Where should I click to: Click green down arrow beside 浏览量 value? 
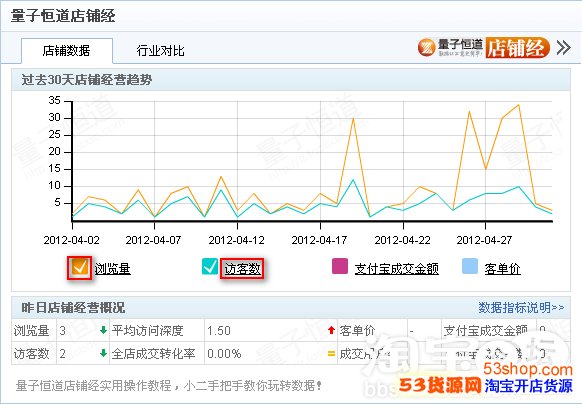tap(104, 330)
